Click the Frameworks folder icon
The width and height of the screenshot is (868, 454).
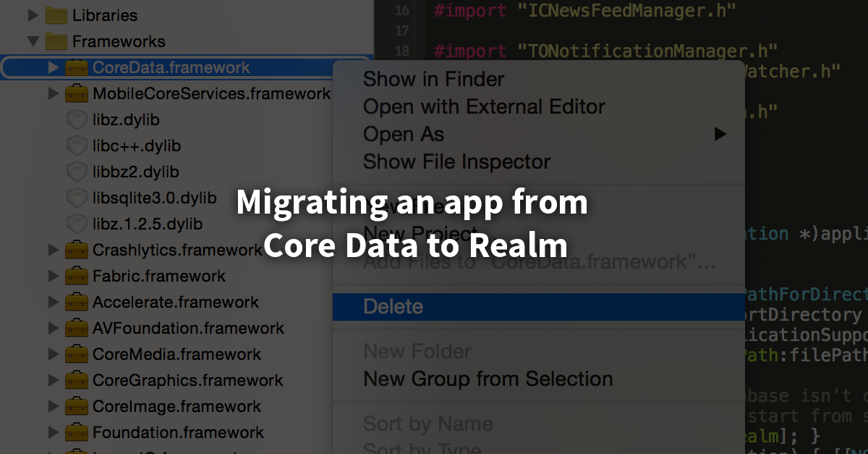[55, 41]
